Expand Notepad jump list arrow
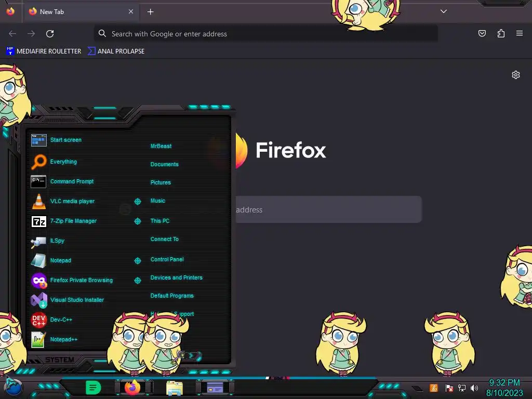Screen dimensions: 532x399 (138, 261)
